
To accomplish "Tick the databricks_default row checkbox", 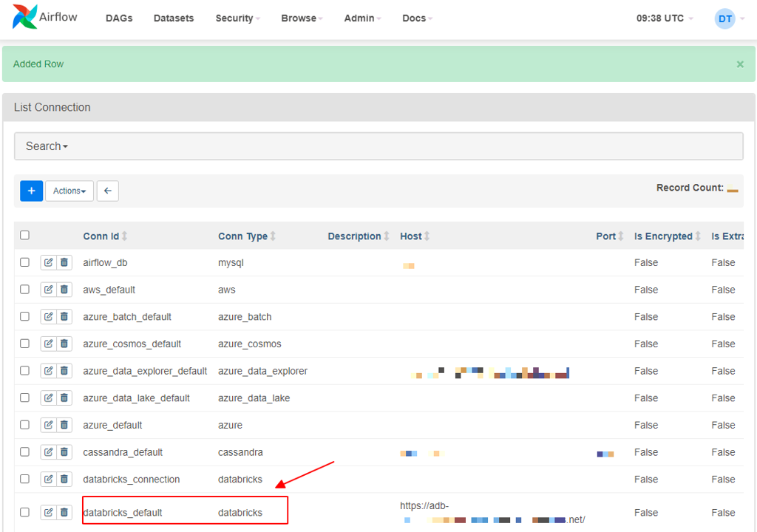I will point(24,512).
